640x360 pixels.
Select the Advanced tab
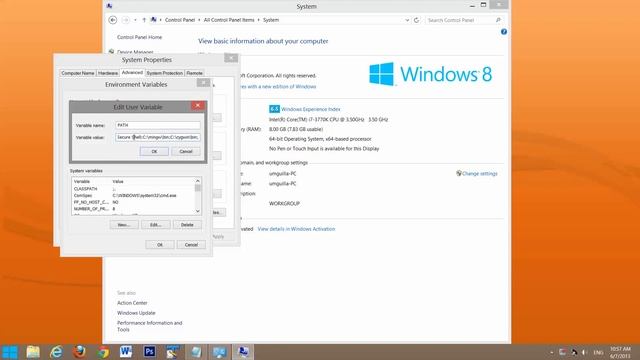pos(132,72)
